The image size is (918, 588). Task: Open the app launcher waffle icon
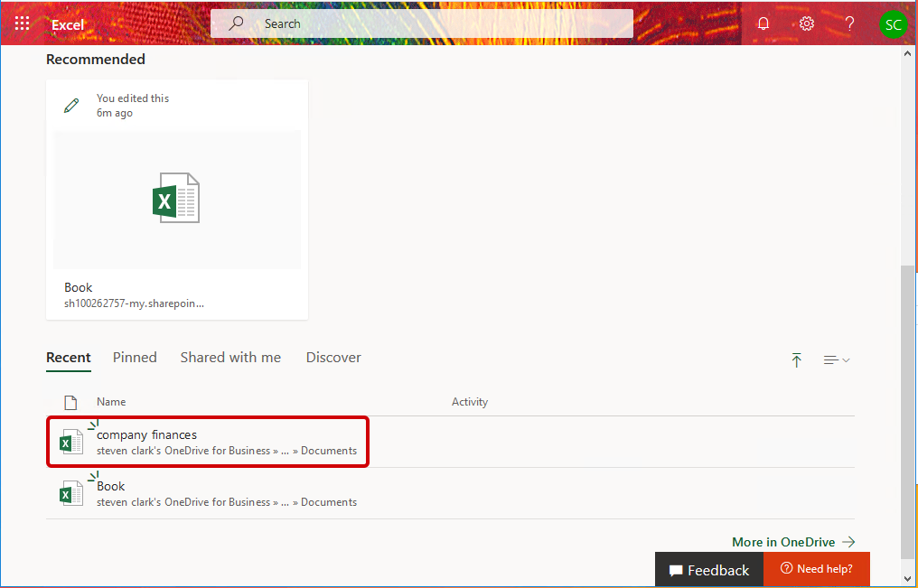(23, 24)
